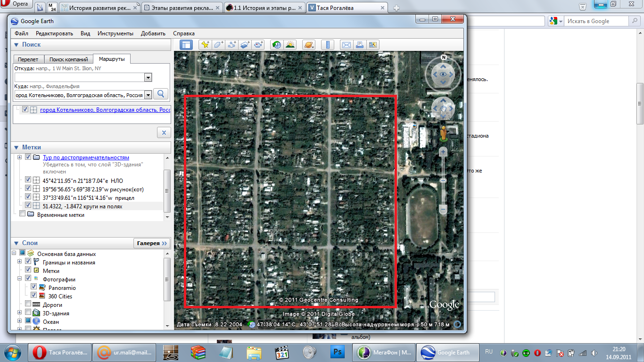Collapse the Основная база данных tree node
This screenshot has width=644, height=362.
[14, 254]
